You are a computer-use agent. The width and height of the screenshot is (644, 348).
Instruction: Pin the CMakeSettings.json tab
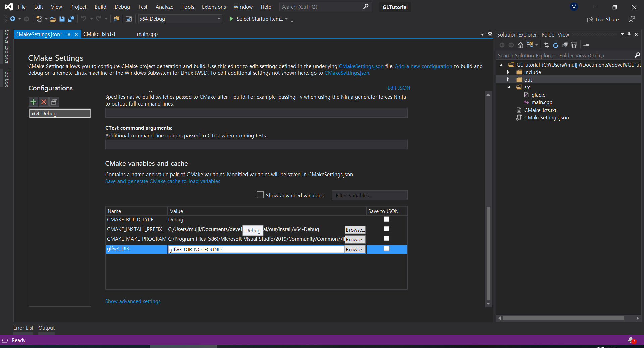(x=68, y=34)
